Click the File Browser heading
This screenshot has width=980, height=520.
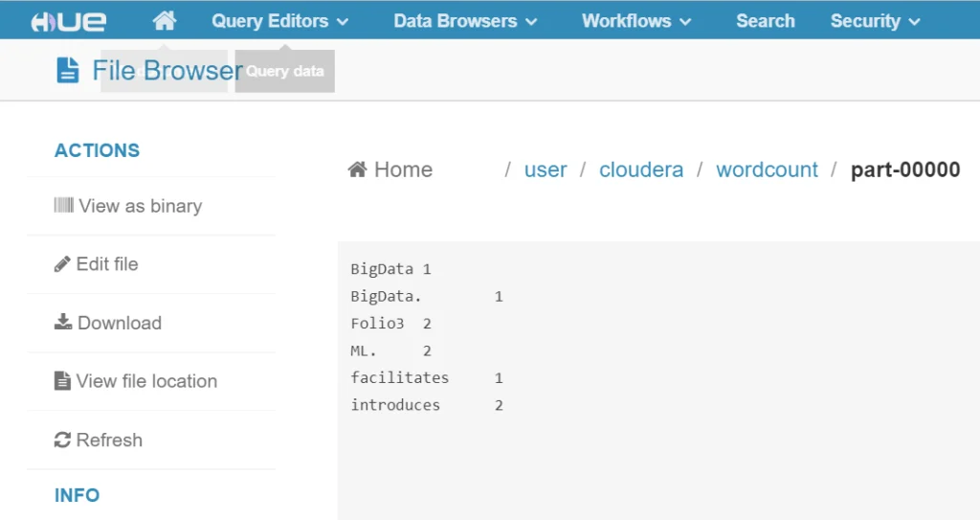point(167,70)
